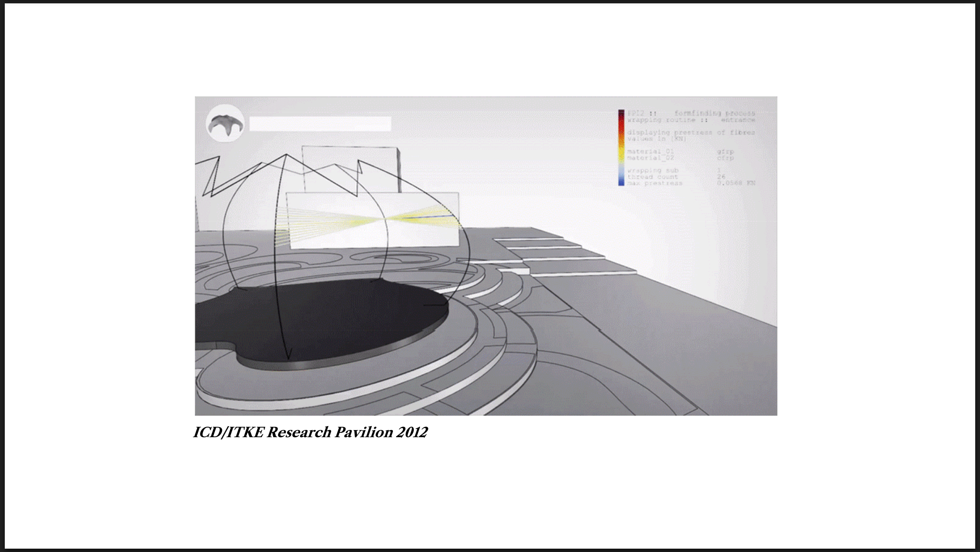Viewport: 980px width, 552px height.
Task: Click the "material_01" legend label
Action: point(650,151)
